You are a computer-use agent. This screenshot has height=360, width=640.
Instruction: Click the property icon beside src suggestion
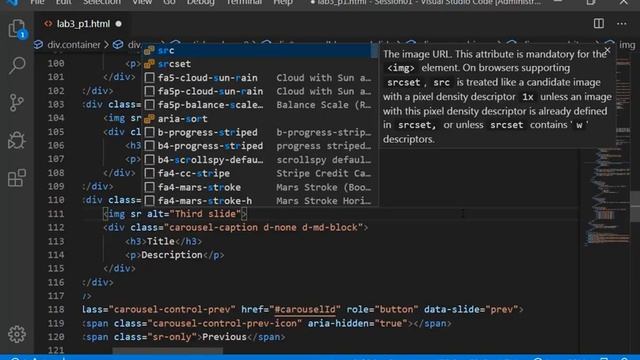coord(149,50)
